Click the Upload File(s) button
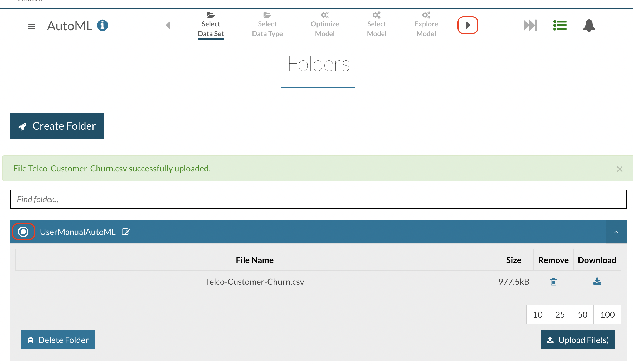633x364 pixels. tap(578, 340)
